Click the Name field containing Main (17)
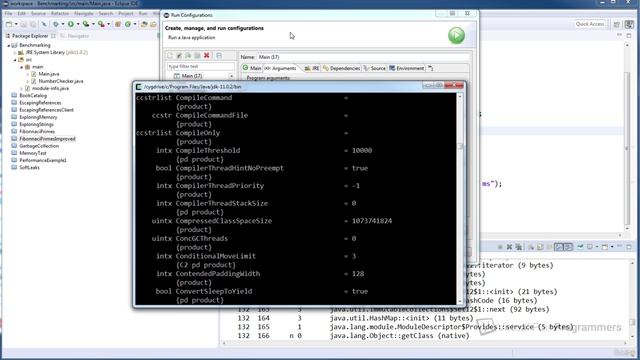Screen dimensions: 640x360 [x=363, y=57]
